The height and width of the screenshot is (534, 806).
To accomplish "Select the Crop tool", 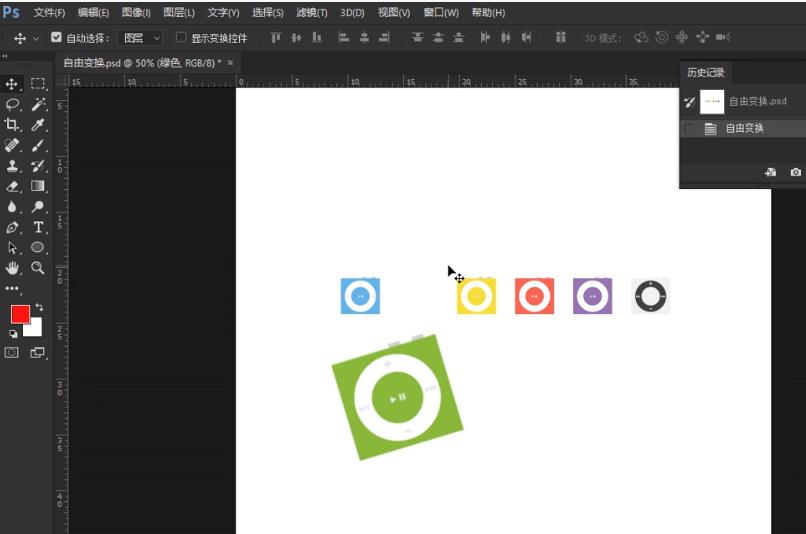I will click(12, 124).
